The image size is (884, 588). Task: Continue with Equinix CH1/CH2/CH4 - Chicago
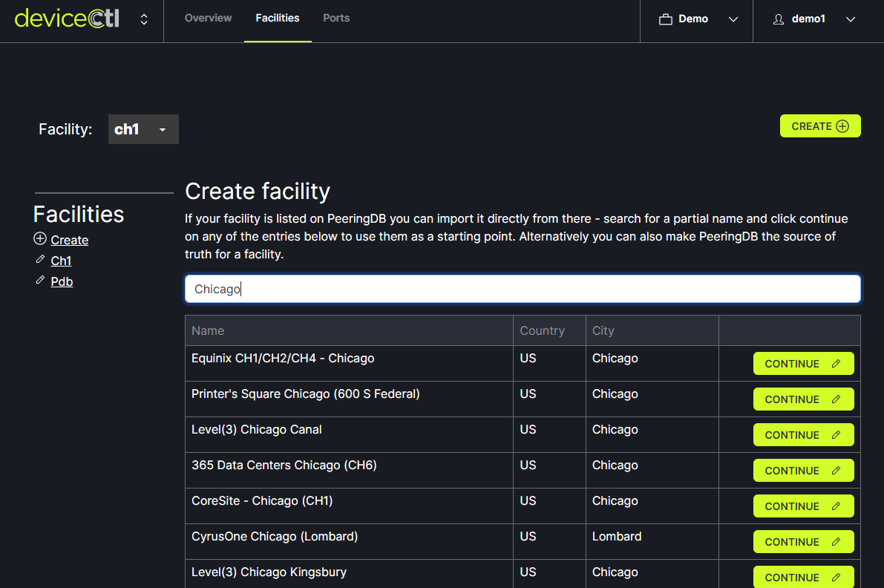803,364
